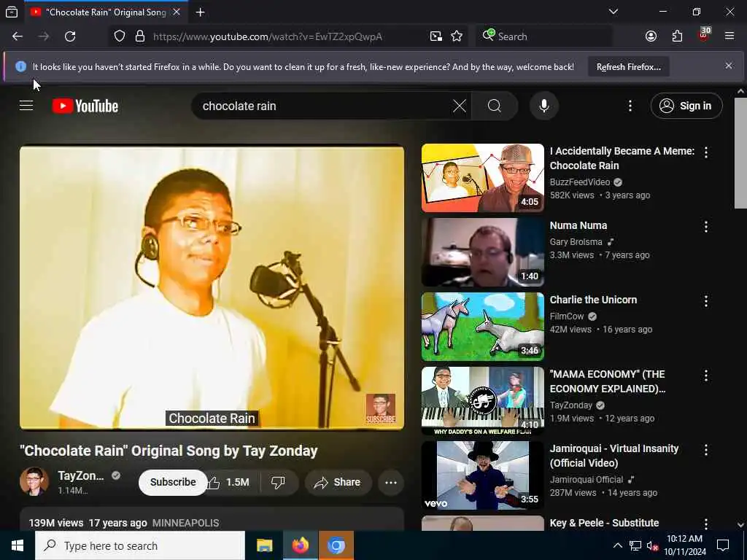Open options menu for Charlie the Unicorn
Viewport: 747px width, 560px height.
pos(706,301)
